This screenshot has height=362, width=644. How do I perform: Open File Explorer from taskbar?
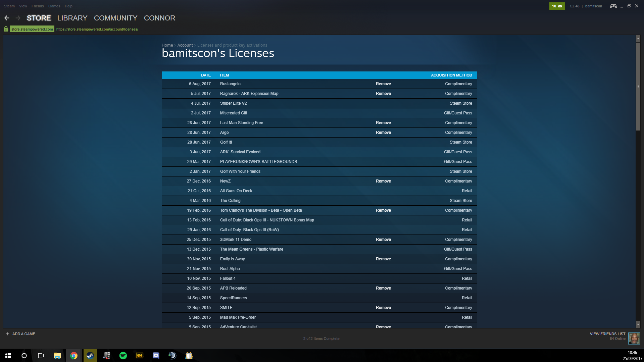[x=57, y=356]
